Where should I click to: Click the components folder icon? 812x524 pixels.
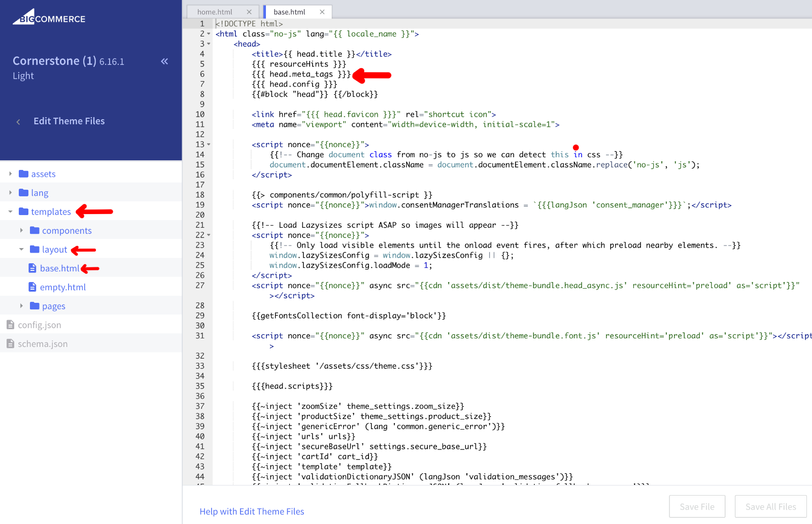point(35,230)
